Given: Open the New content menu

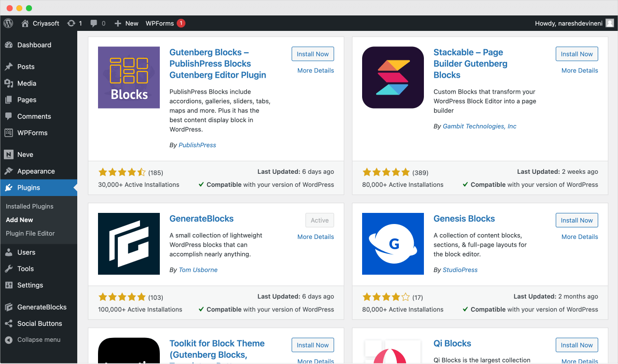Looking at the screenshot, I should [x=126, y=23].
